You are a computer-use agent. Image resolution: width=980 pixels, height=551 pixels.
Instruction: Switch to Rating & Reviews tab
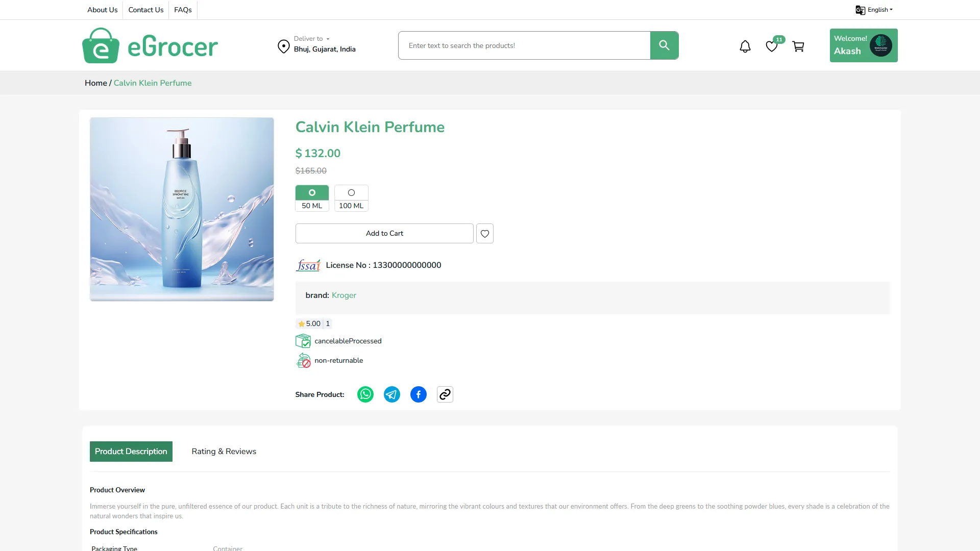[224, 452]
